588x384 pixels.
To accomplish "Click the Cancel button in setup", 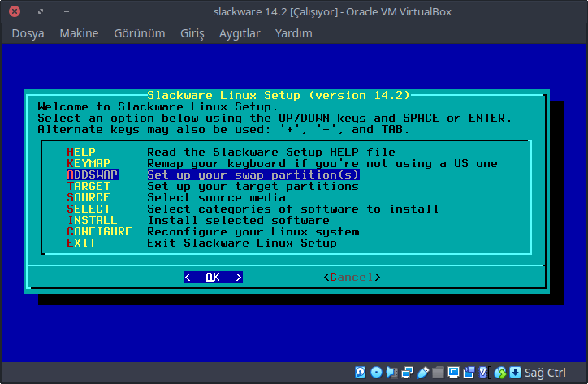I will coord(352,277).
